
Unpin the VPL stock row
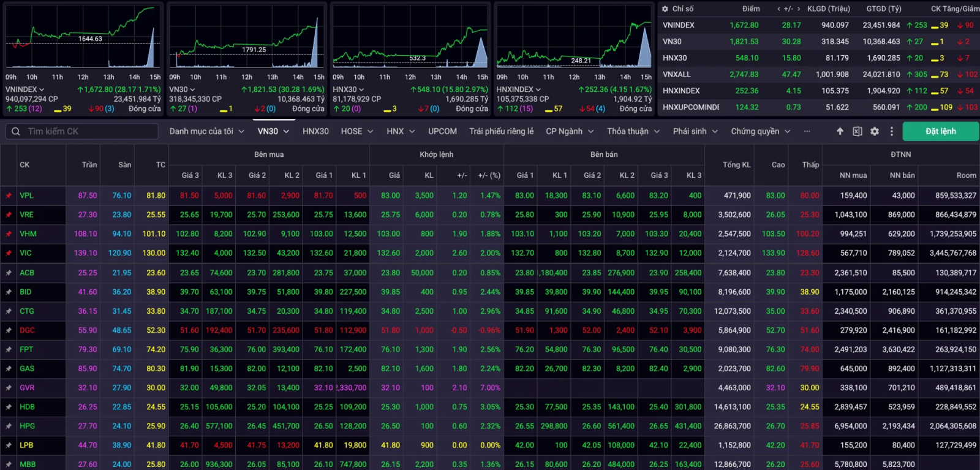coord(9,195)
